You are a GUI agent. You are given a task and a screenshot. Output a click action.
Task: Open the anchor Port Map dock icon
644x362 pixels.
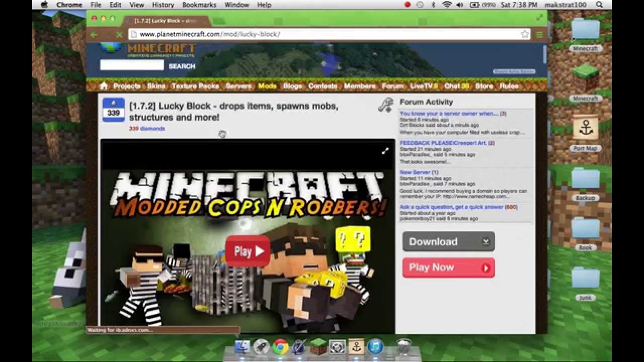(356, 346)
